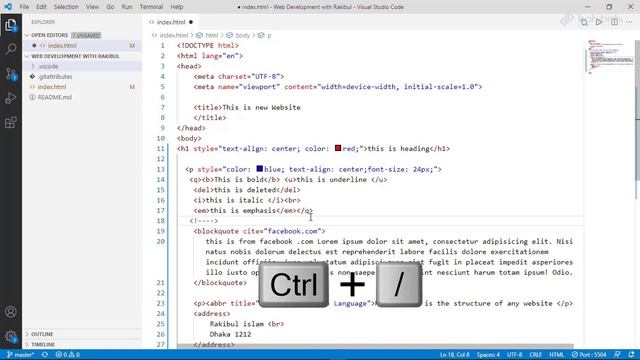Click the Split Editor icon
The height and width of the screenshot is (360, 640).
pyautogui.click(x=614, y=22)
